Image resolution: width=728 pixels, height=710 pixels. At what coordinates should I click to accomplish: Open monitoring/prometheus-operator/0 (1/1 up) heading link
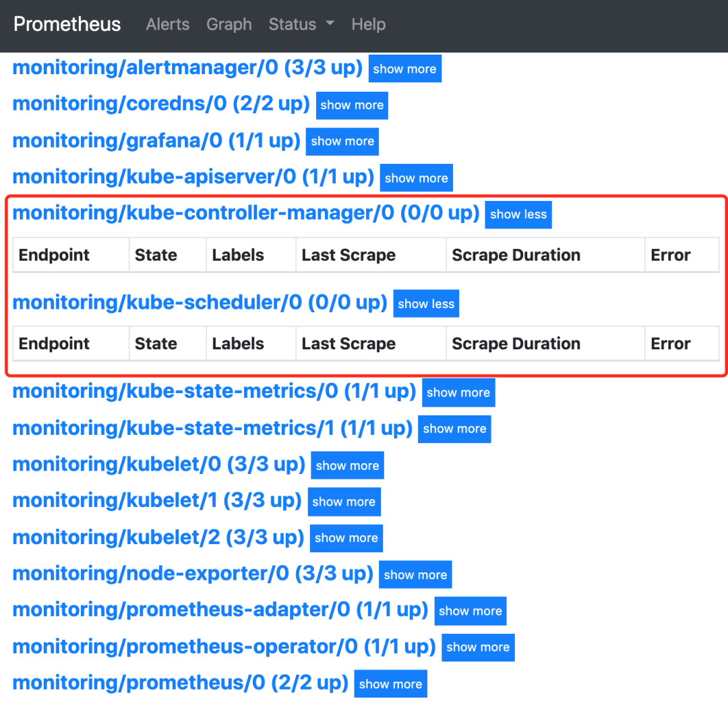224,647
